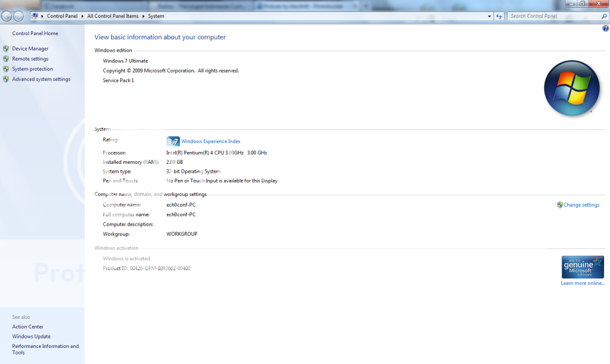The width and height of the screenshot is (610, 364).
Task: Click the shield icon beside System protection
Action: point(6,69)
